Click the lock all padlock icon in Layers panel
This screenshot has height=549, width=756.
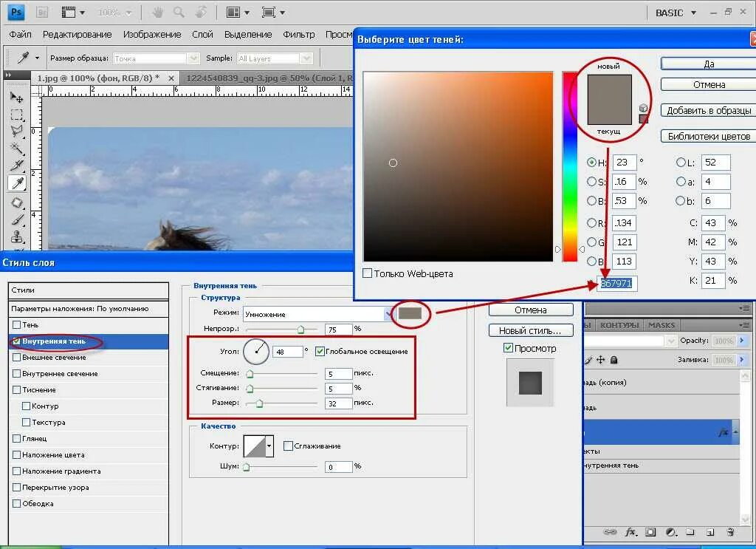click(614, 360)
